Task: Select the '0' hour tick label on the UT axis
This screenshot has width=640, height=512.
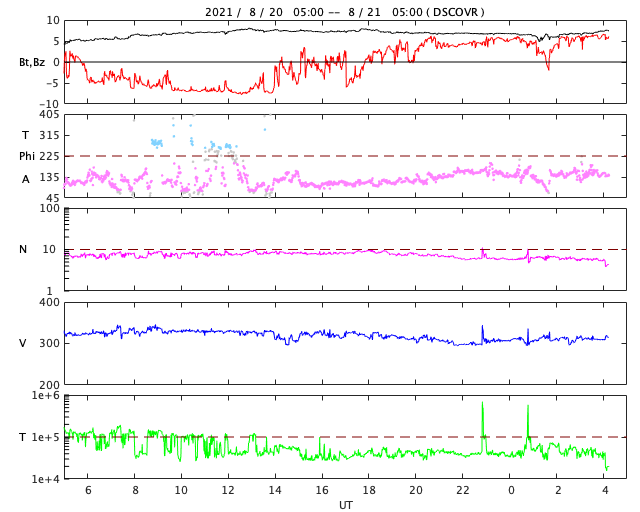Action: [x=511, y=490]
